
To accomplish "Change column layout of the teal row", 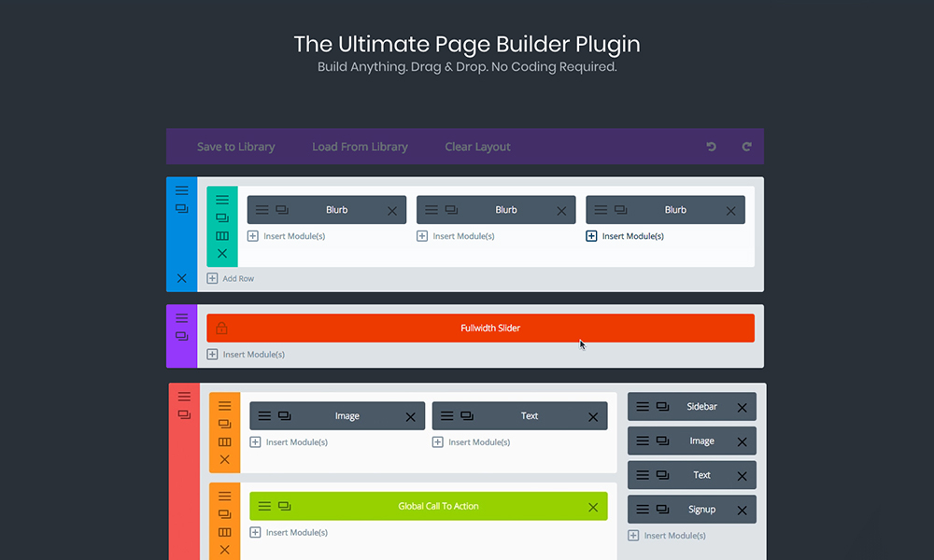I will (x=222, y=236).
